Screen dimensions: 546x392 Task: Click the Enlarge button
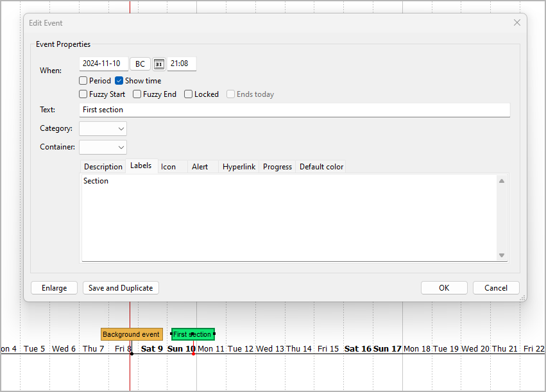pyautogui.click(x=54, y=287)
